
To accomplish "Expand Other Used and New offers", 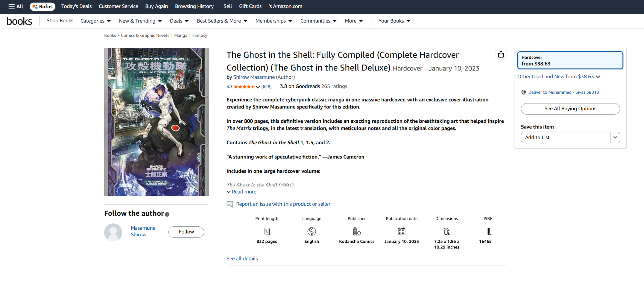I will pyautogui.click(x=559, y=77).
